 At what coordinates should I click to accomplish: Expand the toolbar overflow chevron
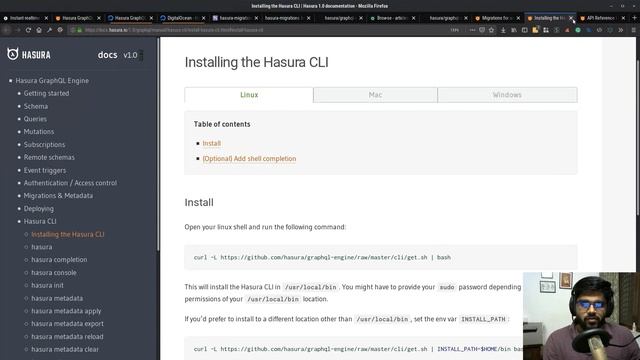click(x=621, y=30)
